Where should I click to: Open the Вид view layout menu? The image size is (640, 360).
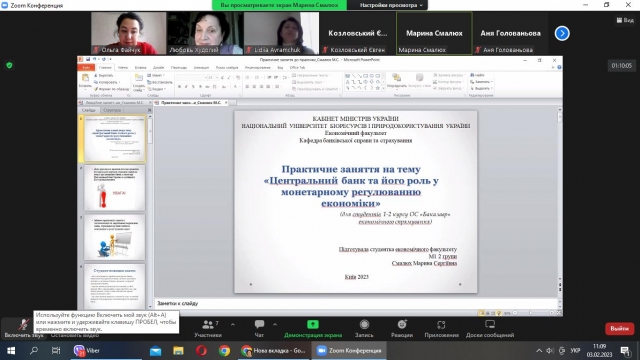[x=625, y=20]
